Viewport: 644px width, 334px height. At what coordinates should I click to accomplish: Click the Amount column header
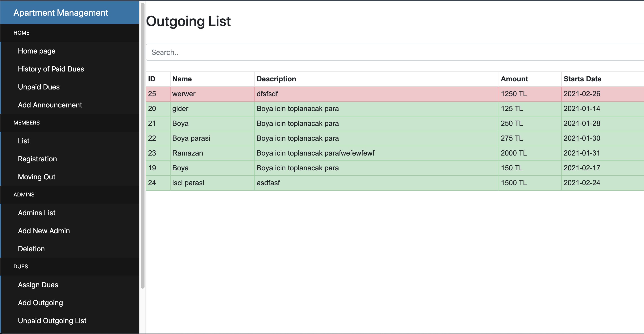pyautogui.click(x=514, y=79)
